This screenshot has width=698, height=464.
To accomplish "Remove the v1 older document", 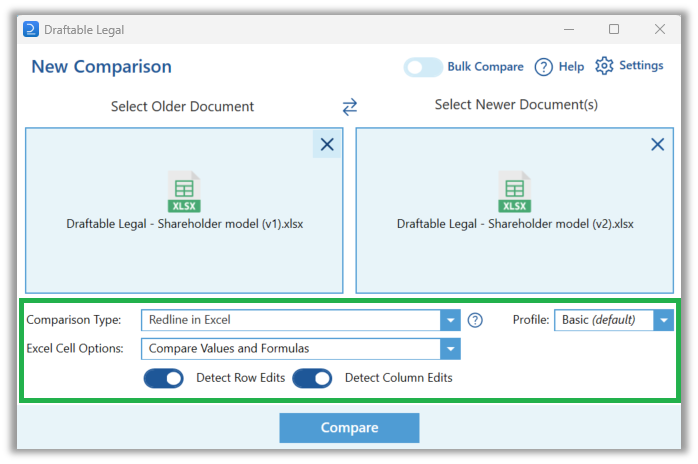I will (327, 144).
